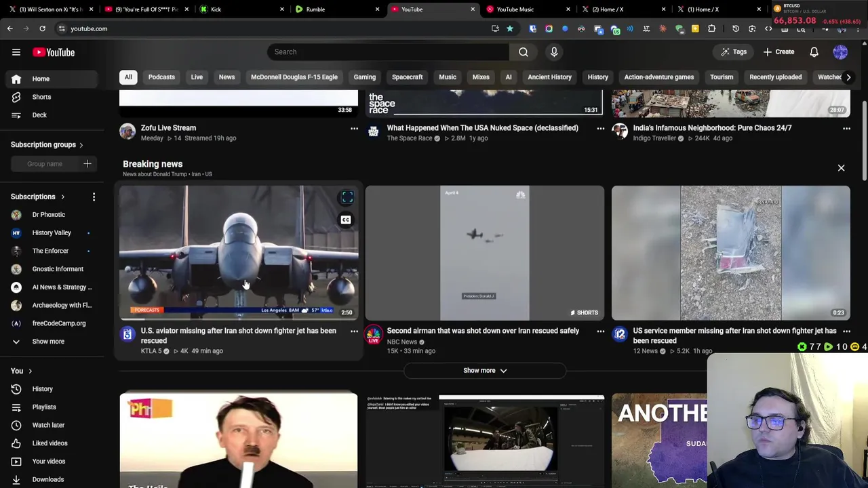Click the NBC News live channel avatar
The width and height of the screenshot is (868, 488).
[x=374, y=334]
